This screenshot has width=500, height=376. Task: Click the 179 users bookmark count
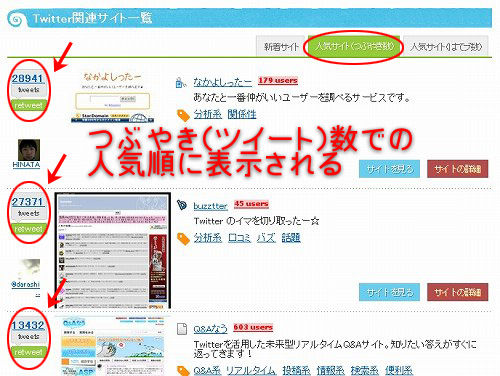coord(278,80)
